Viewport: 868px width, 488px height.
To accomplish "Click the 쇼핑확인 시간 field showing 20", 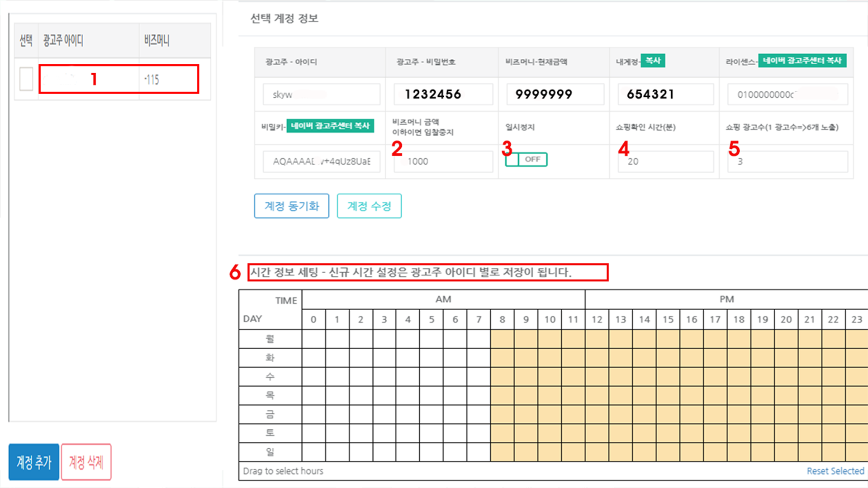I will coord(664,161).
